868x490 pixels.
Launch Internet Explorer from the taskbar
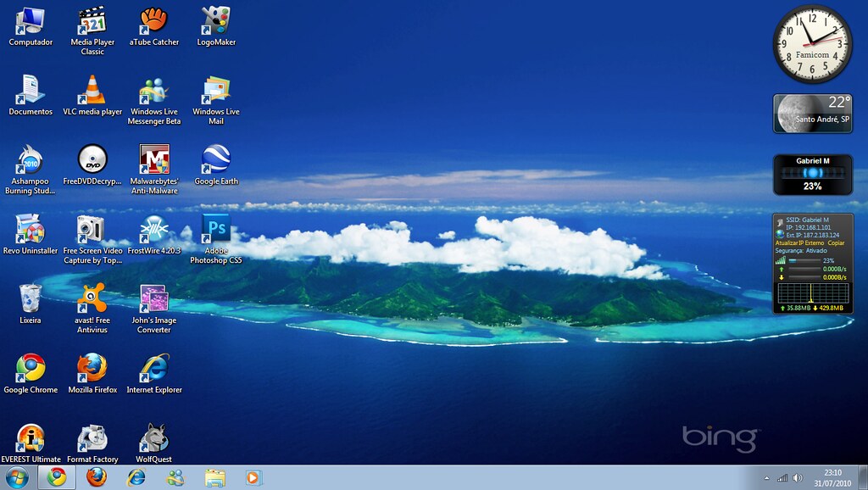coord(136,477)
